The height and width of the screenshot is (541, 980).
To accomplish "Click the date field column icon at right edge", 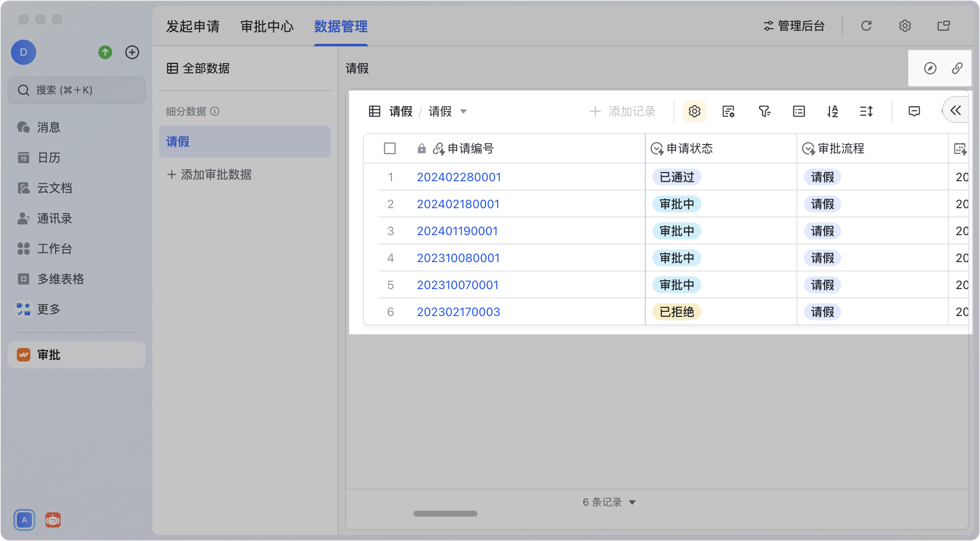I will [x=960, y=148].
